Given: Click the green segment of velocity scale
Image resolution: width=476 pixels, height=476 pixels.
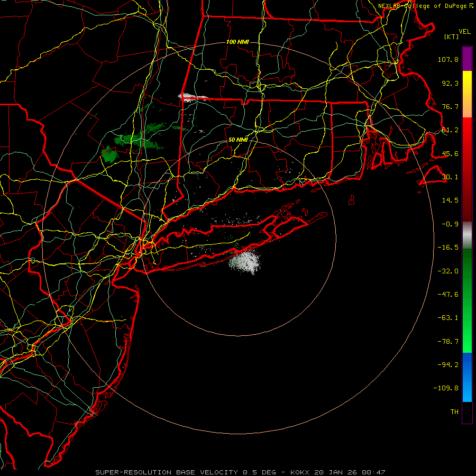Looking at the screenshot, I should (x=467, y=300).
